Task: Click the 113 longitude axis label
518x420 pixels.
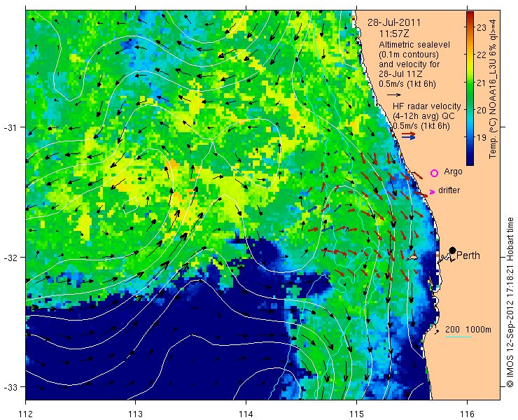Action: pos(135,414)
